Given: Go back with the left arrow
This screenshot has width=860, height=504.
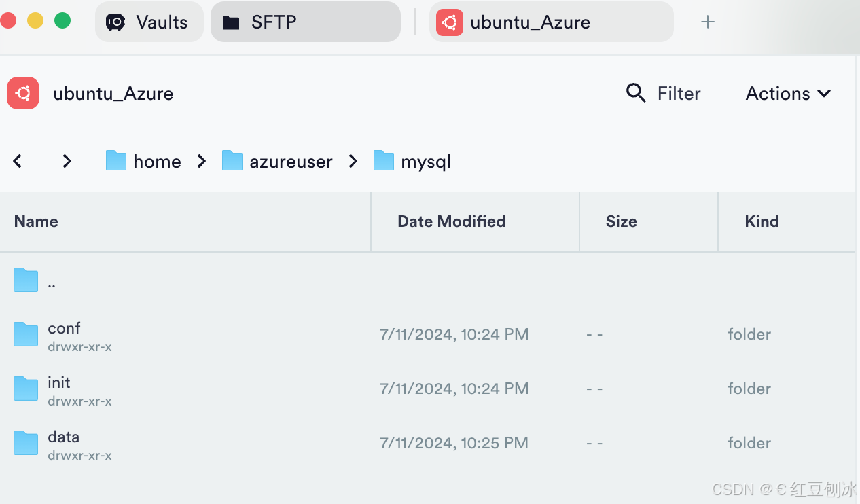Looking at the screenshot, I should pyautogui.click(x=18, y=161).
